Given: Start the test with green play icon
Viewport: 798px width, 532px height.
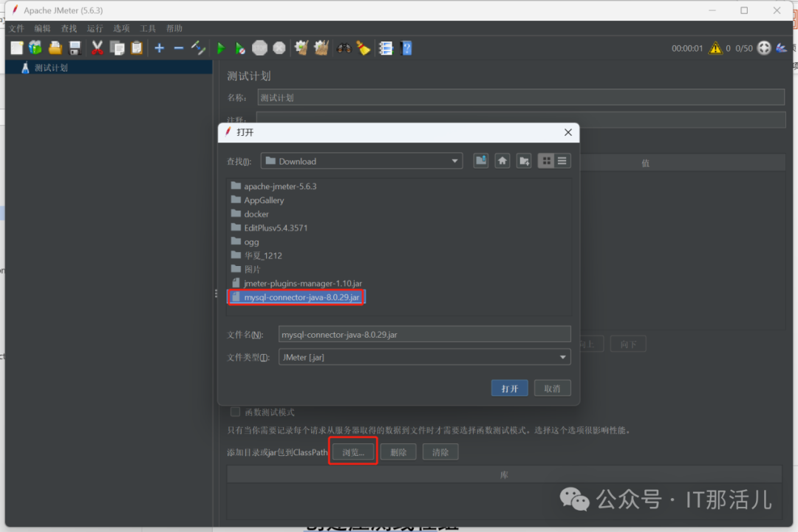Looking at the screenshot, I should coord(221,48).
